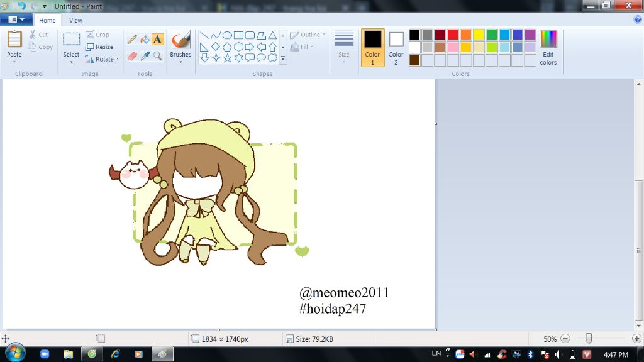
Task: Pick the dark brown custom color swatch
Action: 414,60
